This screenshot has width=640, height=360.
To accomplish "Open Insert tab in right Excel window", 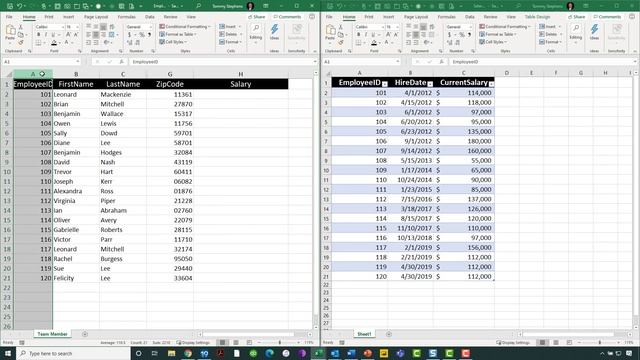I will 389,17.
